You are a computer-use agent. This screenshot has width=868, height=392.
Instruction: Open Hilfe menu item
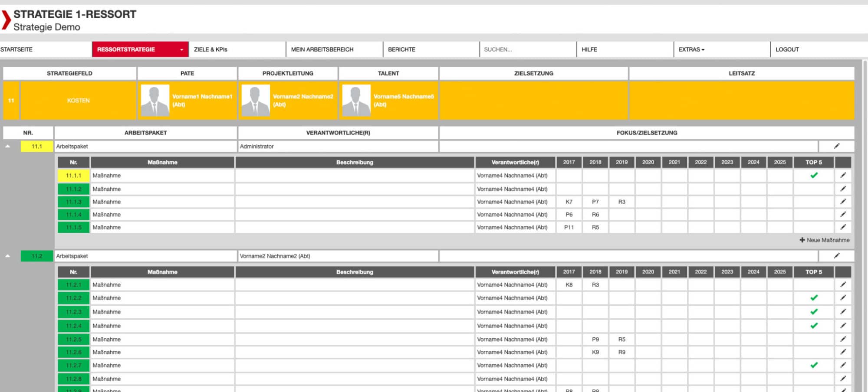coord(589,49)
